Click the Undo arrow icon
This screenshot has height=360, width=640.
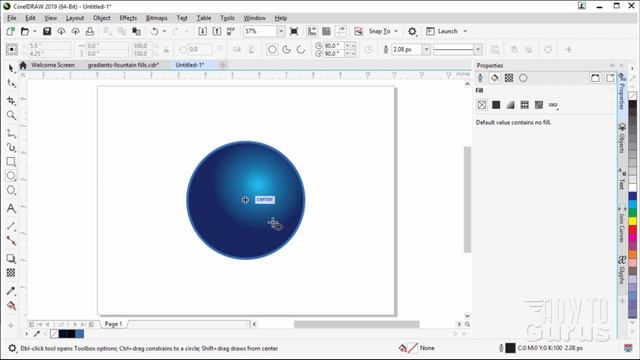point(154,31)
